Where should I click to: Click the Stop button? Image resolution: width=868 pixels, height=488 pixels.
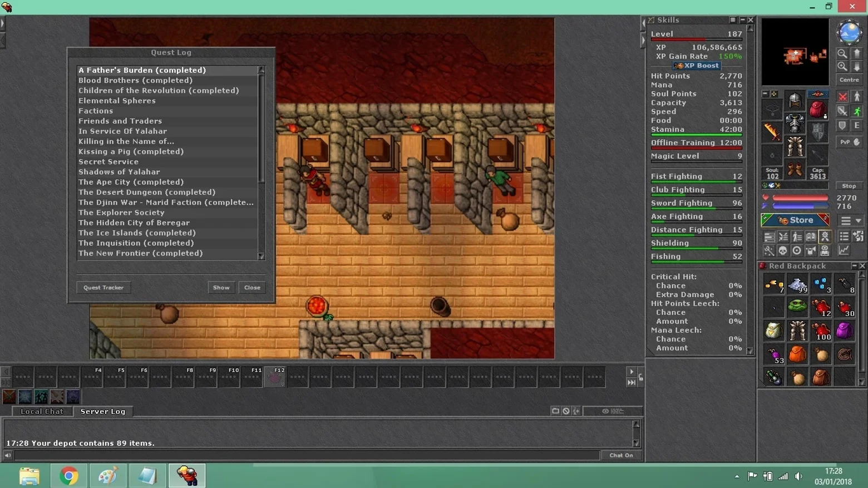click(x=849, y=186)
